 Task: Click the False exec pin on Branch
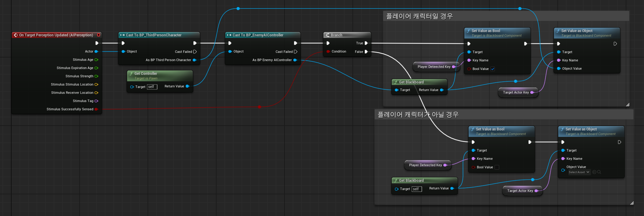(366, 52)
